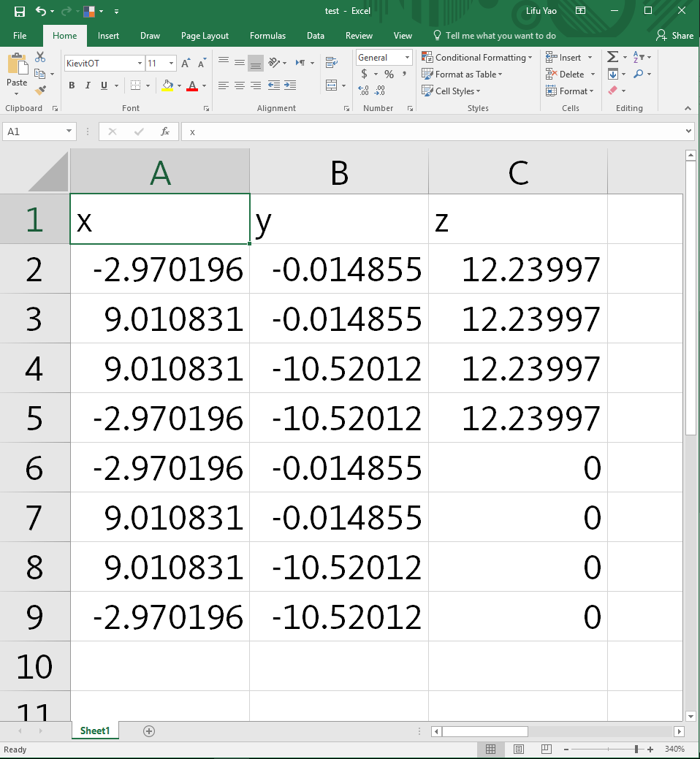Increase font size with the large A icon
The height and width of the screenshot is (759, 700).
pos(186,63)
